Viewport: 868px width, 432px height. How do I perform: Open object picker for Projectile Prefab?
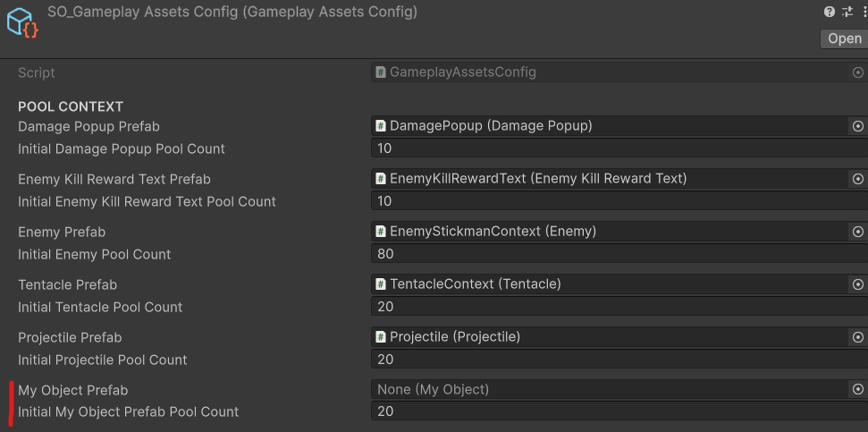click(857, 337)
